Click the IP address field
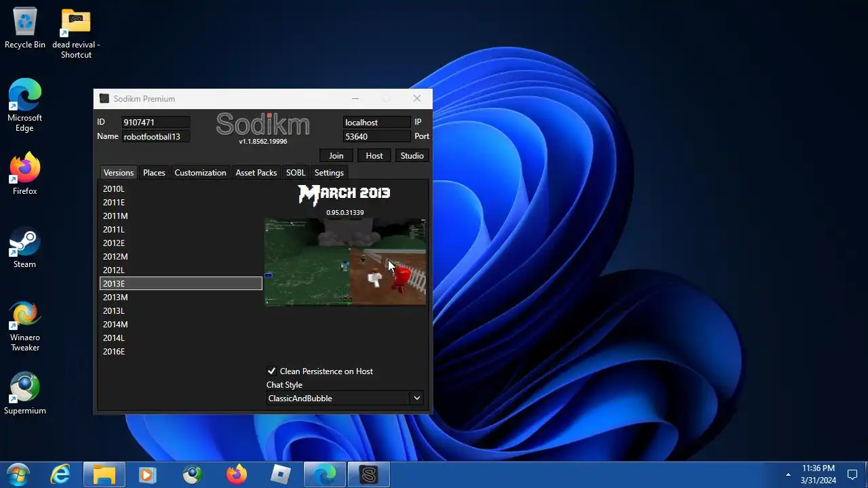 point(377,123)
